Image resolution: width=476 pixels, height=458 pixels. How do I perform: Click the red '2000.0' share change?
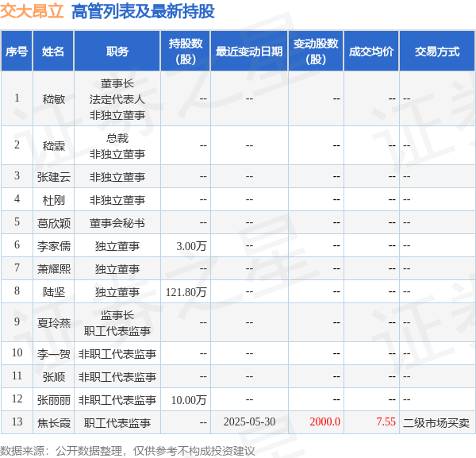324,421
